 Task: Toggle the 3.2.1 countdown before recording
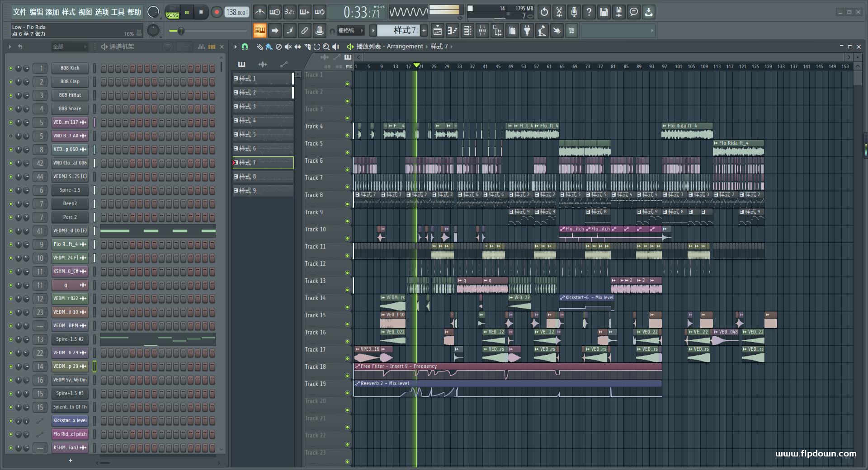click(290, 12)
